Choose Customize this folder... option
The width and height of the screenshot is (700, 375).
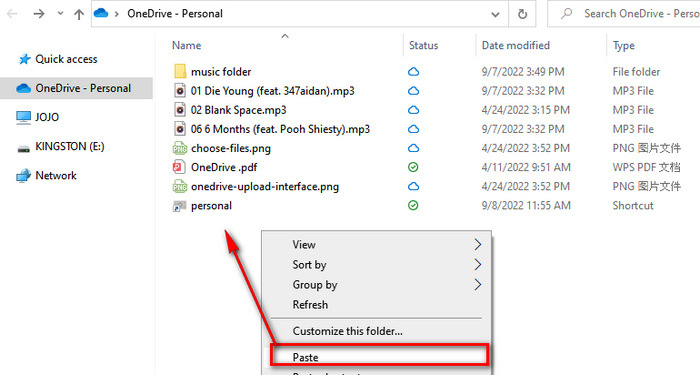[377, 331]
